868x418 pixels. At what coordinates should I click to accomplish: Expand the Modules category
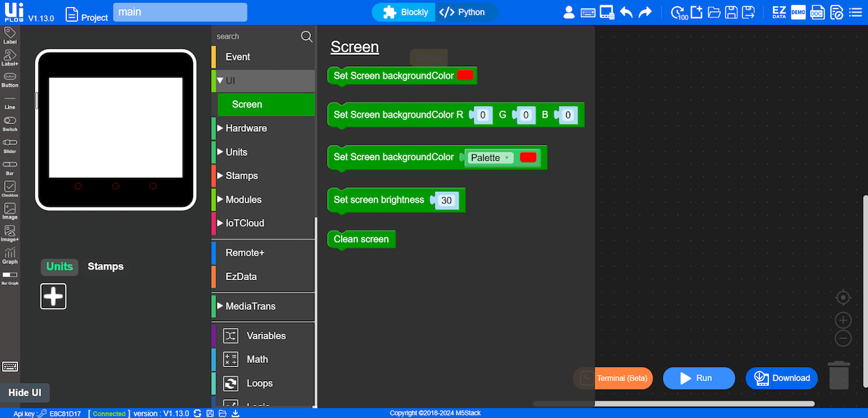click(x=220, y=199)
